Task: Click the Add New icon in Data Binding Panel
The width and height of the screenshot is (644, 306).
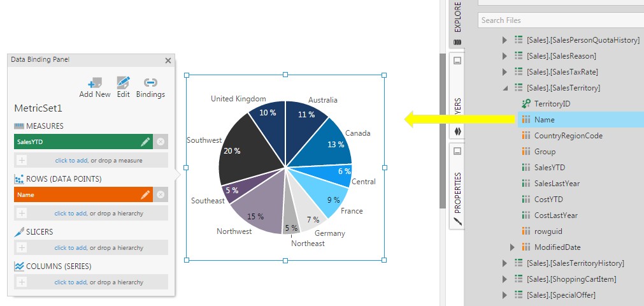Action: coord(95,83)
